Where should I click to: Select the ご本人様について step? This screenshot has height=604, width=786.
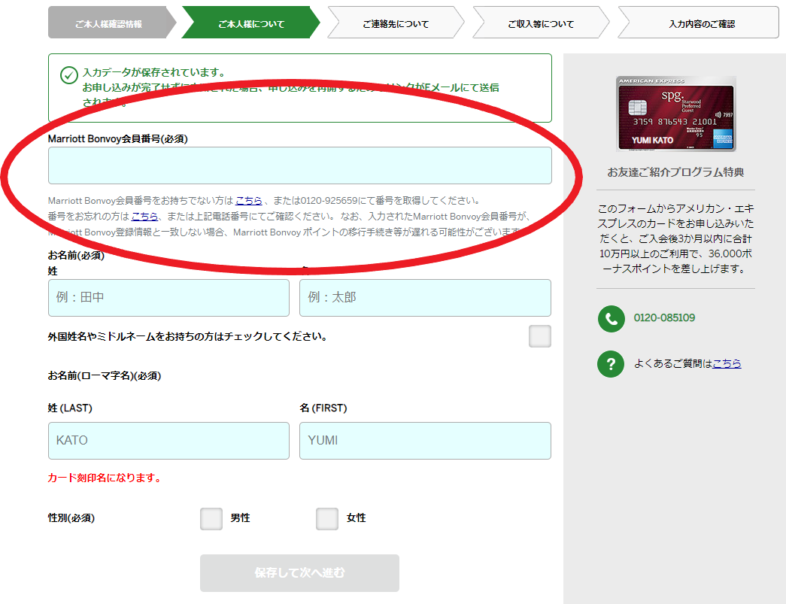pos(251,23)
